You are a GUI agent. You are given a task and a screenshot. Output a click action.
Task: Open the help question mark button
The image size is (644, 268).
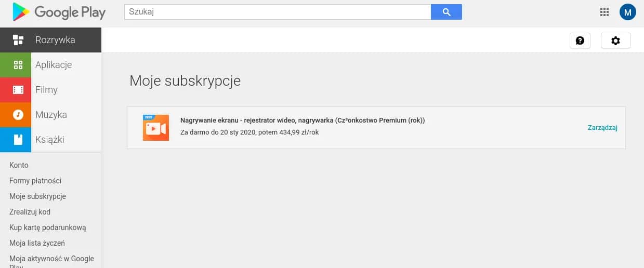pos(580,41)
